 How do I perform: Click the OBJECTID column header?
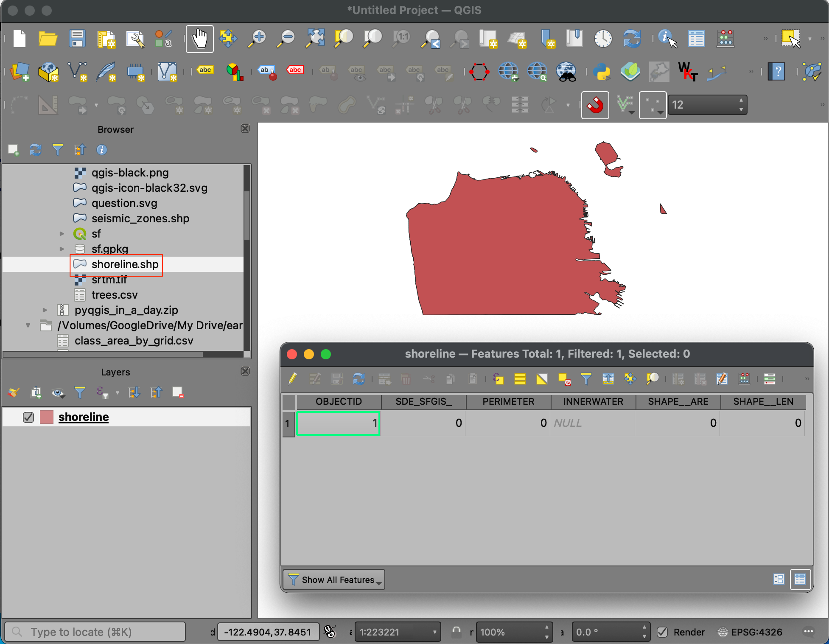339,401
